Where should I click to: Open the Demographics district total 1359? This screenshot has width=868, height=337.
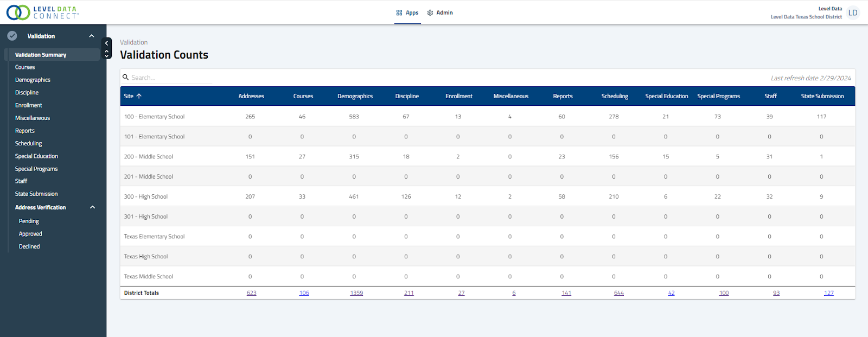point(356,293)
